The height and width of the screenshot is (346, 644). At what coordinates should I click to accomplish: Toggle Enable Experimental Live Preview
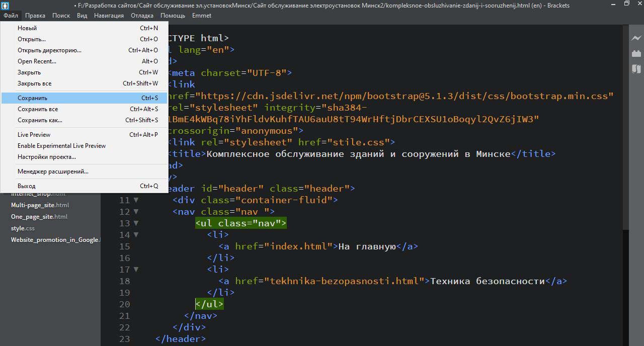pyautogui.click(x=61, y=146)
